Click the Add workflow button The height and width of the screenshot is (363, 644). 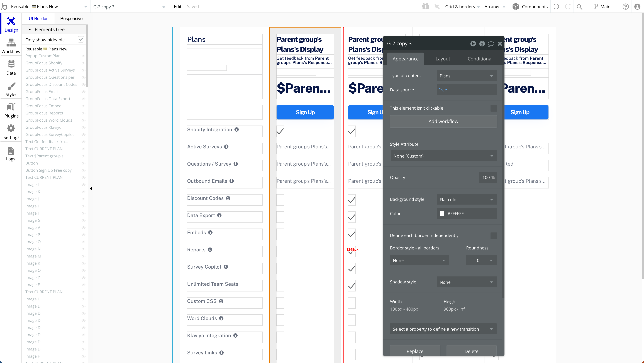click(443, 121)
